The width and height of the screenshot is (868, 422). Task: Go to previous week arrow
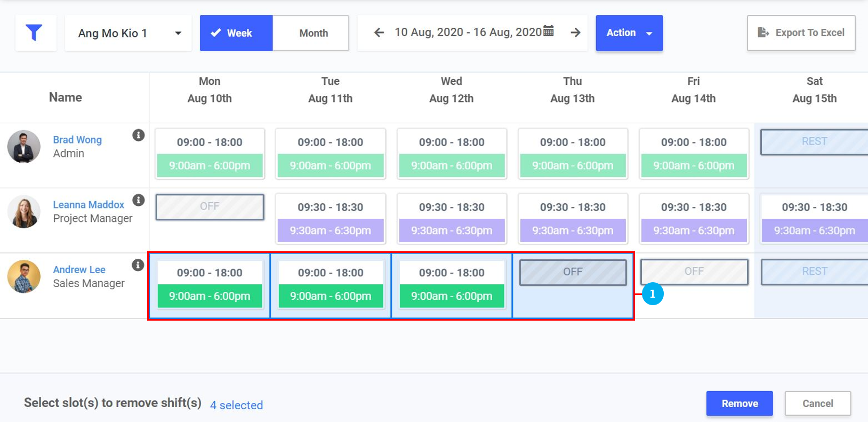pyautogui.click(x=379, y=33)
